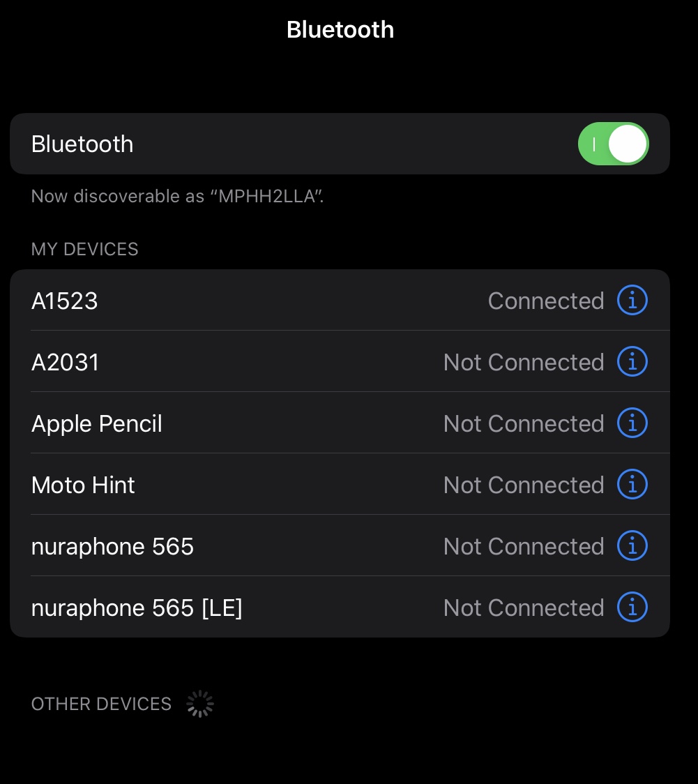Tap the Now discoverable as MPHH2LLA text
The image size is (698, 784).
pos(178,197)
